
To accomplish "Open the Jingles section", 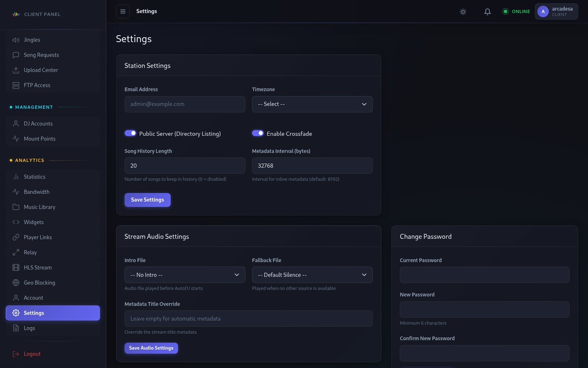I will pyautogui.click(x=32, y=40).
